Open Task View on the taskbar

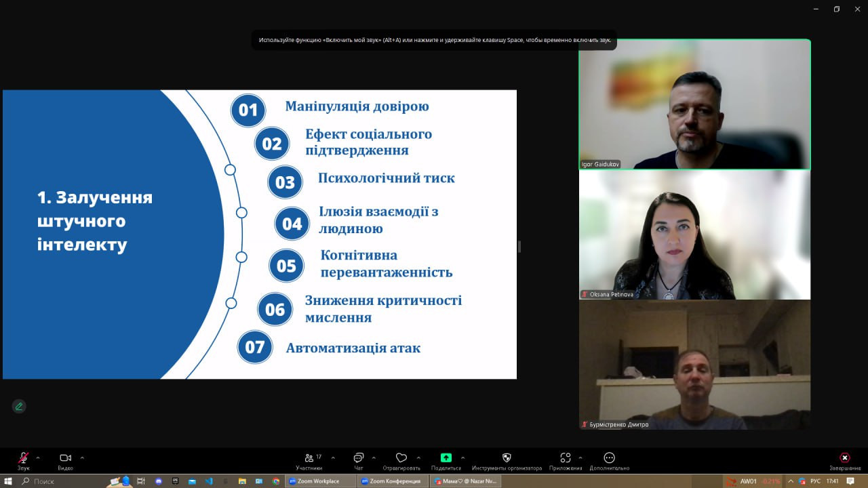tap(141, 481)
